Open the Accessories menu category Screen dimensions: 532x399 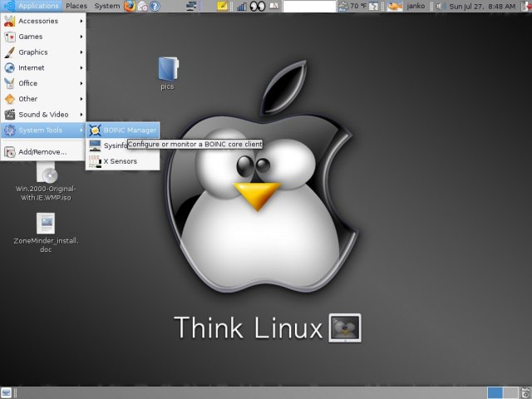[x=43, y=21]
